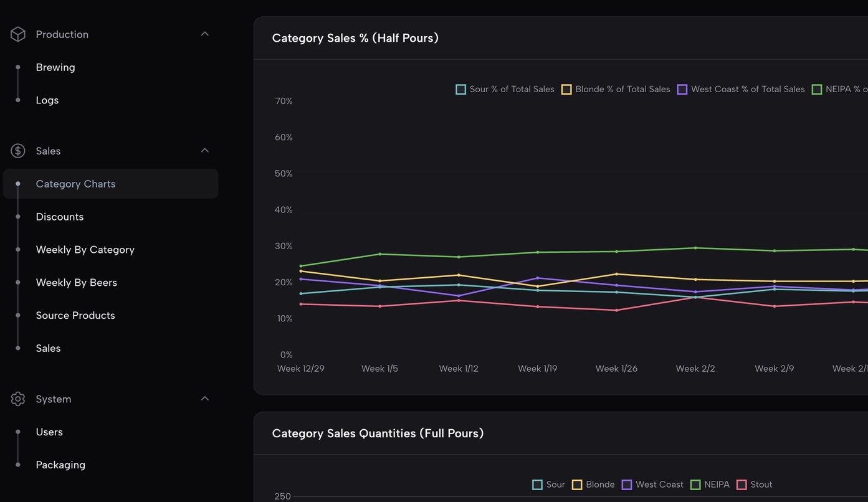Toggle the Stout series in the legend
This screenshot has width=868, height=502.
tap(741, 484)
